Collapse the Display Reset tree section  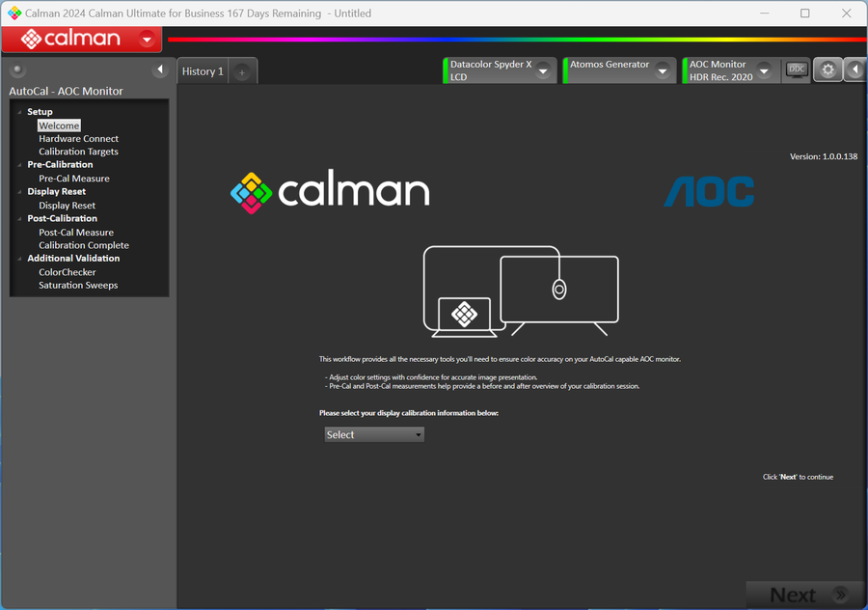(x=20, y=192)
